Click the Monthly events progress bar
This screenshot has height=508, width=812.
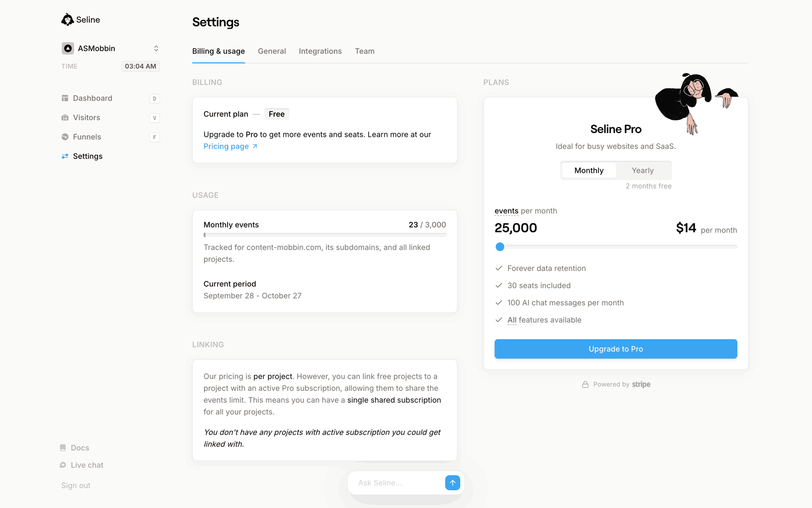(x=325, y=235)
